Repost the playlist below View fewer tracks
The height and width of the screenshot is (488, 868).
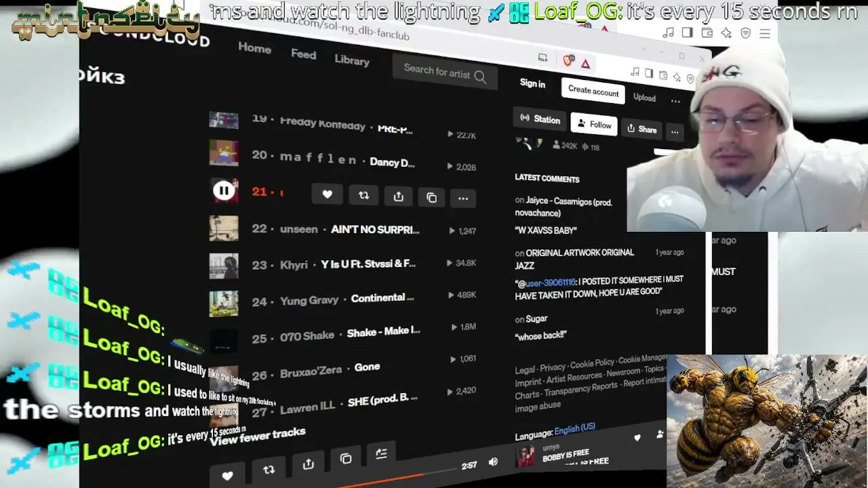coord(269,470)
